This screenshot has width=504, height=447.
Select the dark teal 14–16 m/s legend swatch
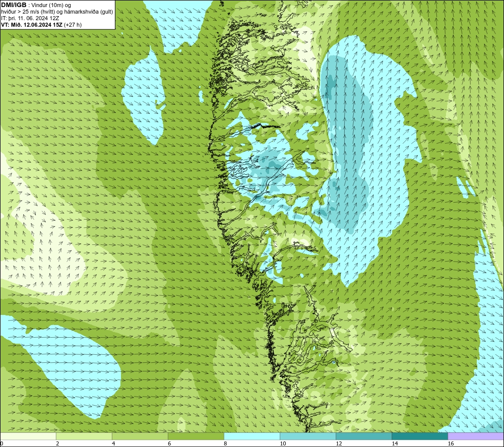(420, 436)
